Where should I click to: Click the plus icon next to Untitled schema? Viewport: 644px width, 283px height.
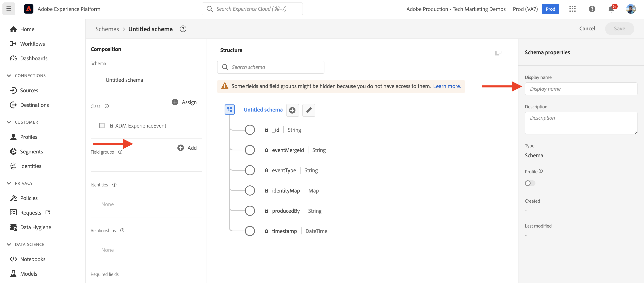click(x=292, y=110)
